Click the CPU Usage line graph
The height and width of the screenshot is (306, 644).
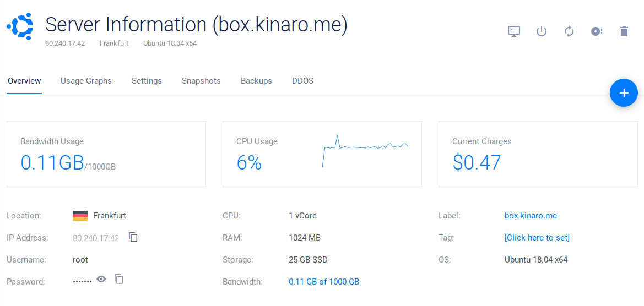pos(365,150)
